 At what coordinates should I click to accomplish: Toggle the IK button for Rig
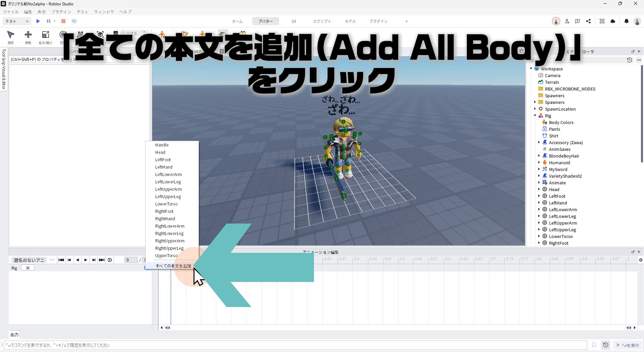coord(28,268)
